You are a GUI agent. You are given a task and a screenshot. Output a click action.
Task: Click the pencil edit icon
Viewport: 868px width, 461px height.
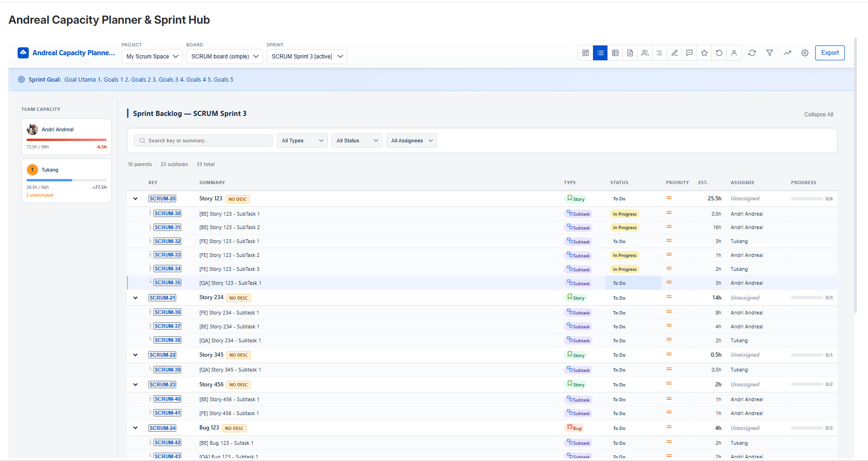[674, 52]
